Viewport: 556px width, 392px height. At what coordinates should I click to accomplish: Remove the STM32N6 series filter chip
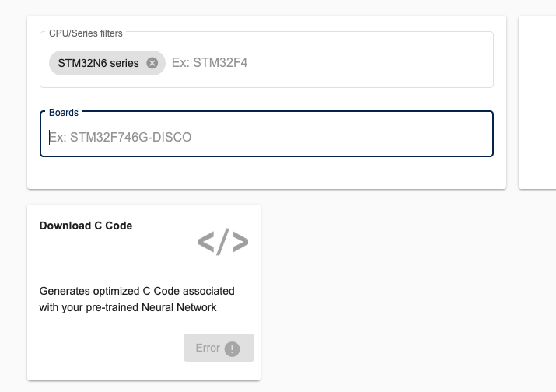click(x=152, y=63)
